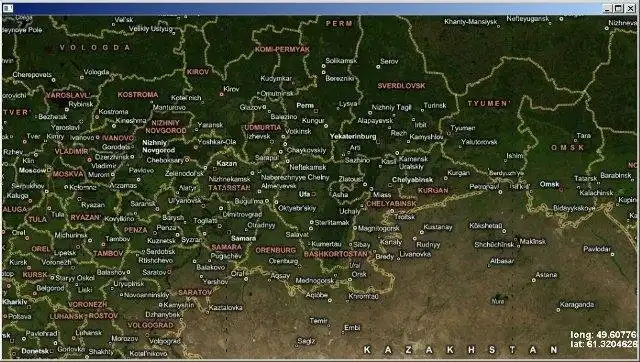Select the Berezniki city label
640x362 pixels.
coord(340,78)
